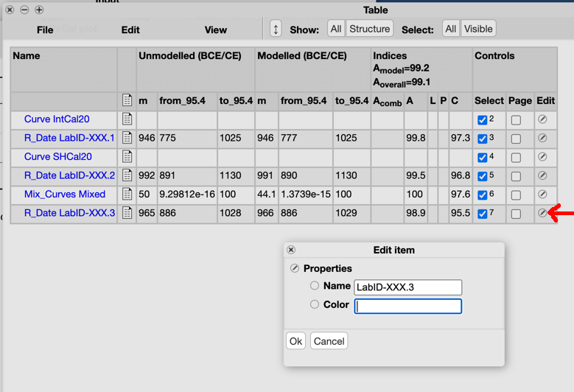This screenshot has height=392, width=574.
Task: Click the empty Color input field
Action: 407,307
